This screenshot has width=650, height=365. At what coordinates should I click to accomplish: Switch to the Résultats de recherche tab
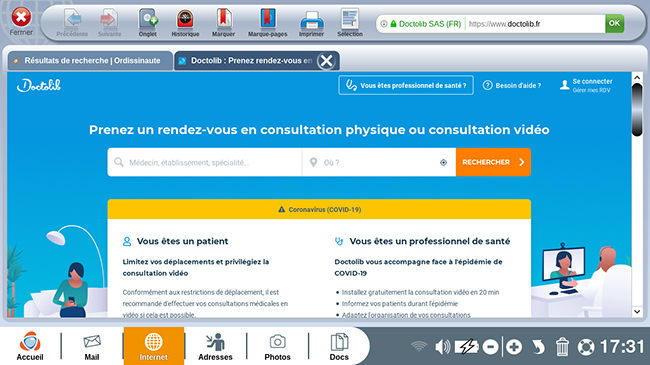[x=90, y=61]
